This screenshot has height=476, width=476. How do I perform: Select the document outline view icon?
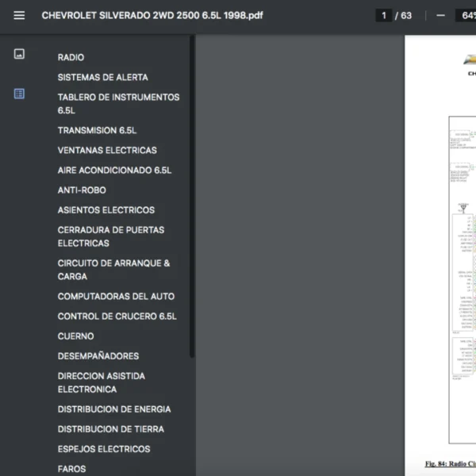pos(19,94)
